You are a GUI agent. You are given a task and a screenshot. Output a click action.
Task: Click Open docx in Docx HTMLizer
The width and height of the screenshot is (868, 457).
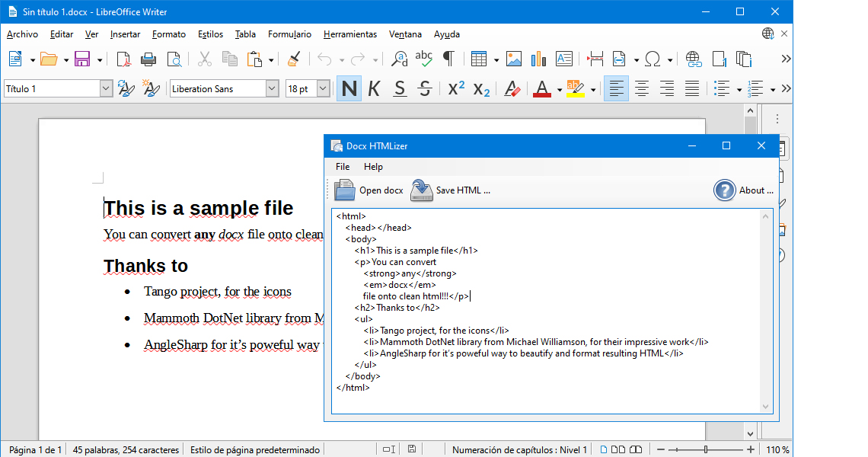[x=369, y=190]
